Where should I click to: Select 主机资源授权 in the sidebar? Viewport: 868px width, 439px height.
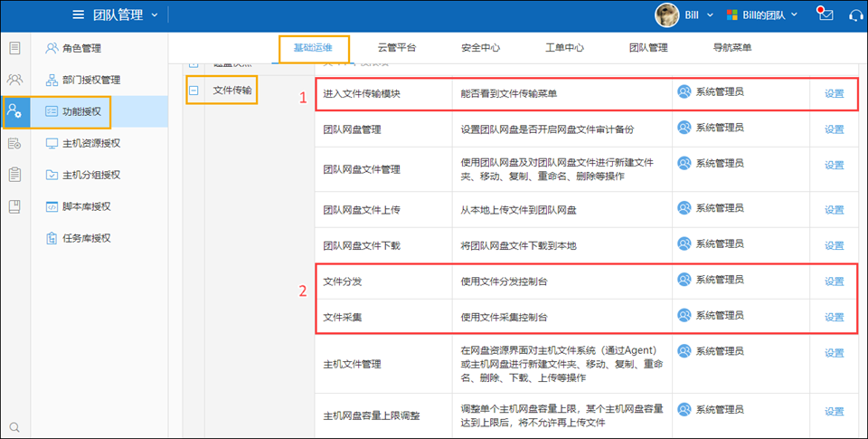point(90,143)
